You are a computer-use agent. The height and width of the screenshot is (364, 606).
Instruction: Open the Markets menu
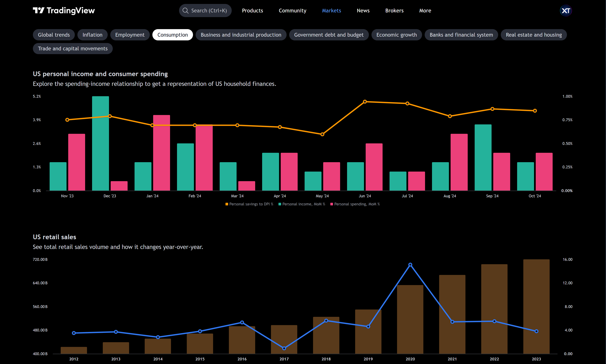pyautogui.click(x=331, y=11)
